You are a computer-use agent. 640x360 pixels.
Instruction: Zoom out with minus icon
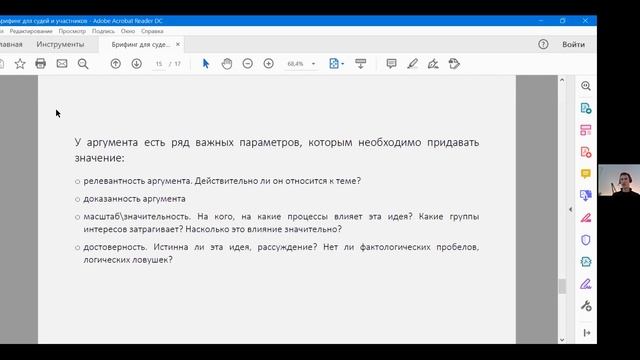tap(248, 64)
